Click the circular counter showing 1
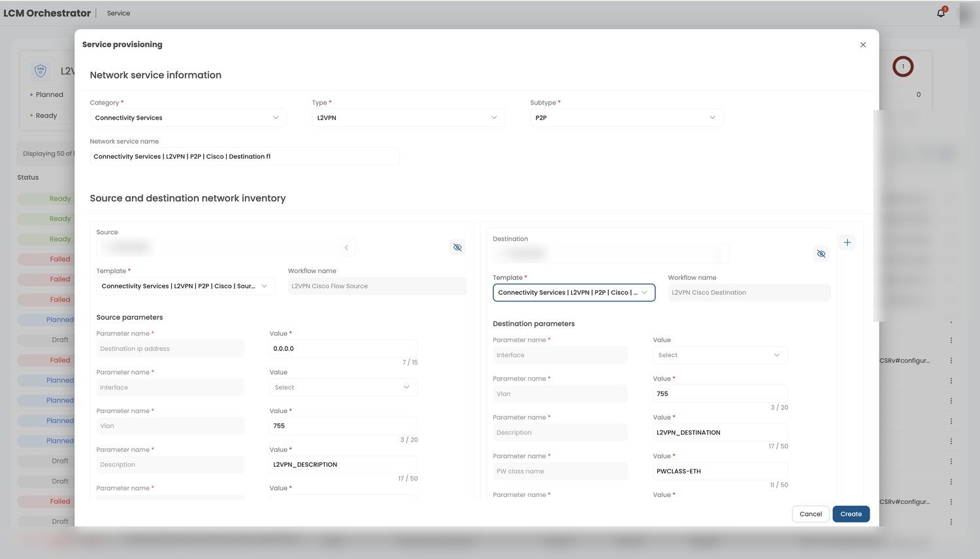Screen dimensions: 980x559 903,67
